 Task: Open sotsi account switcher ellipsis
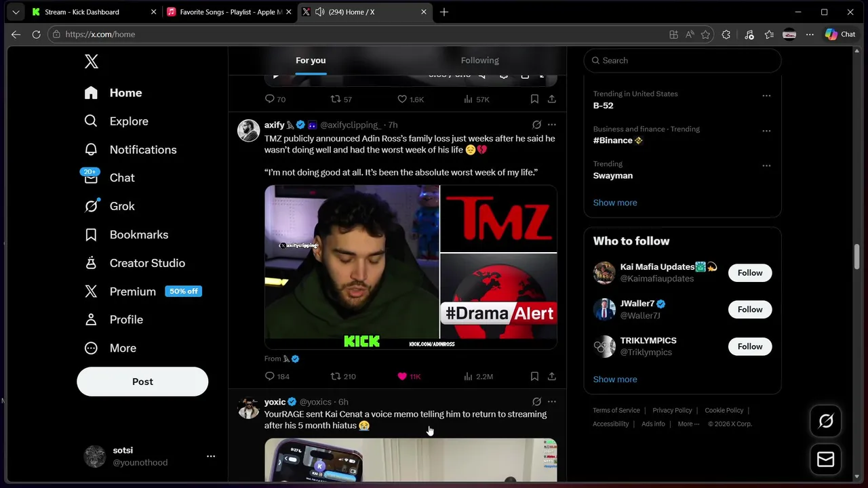(211, 456)
